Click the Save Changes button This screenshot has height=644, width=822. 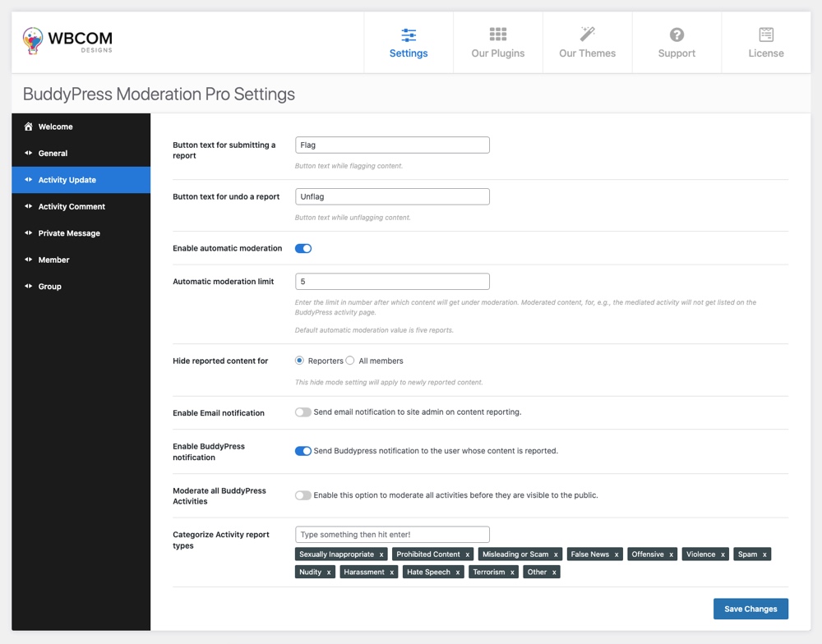point(750,609)
